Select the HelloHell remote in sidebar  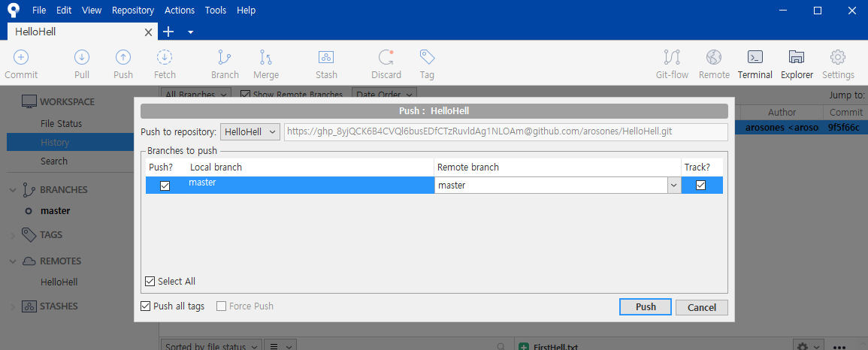point(59,282)
